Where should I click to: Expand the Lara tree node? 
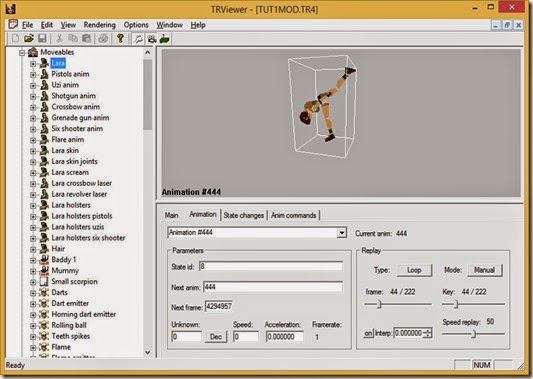[x=33, y=64]
